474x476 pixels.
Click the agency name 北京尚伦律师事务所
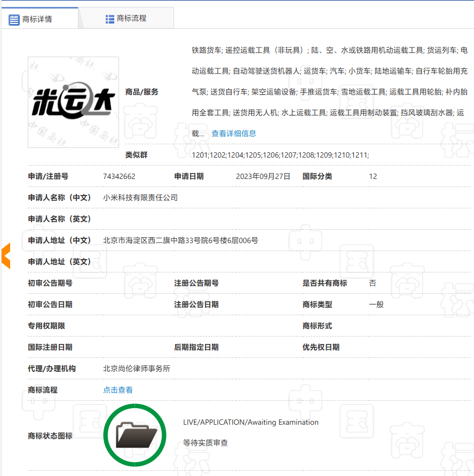coord(137,369)
